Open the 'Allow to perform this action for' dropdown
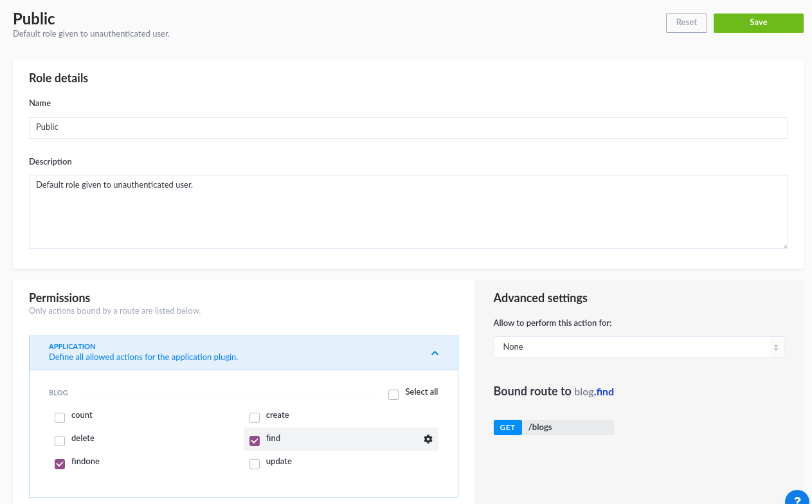812x504 pixels. (638, 347)
